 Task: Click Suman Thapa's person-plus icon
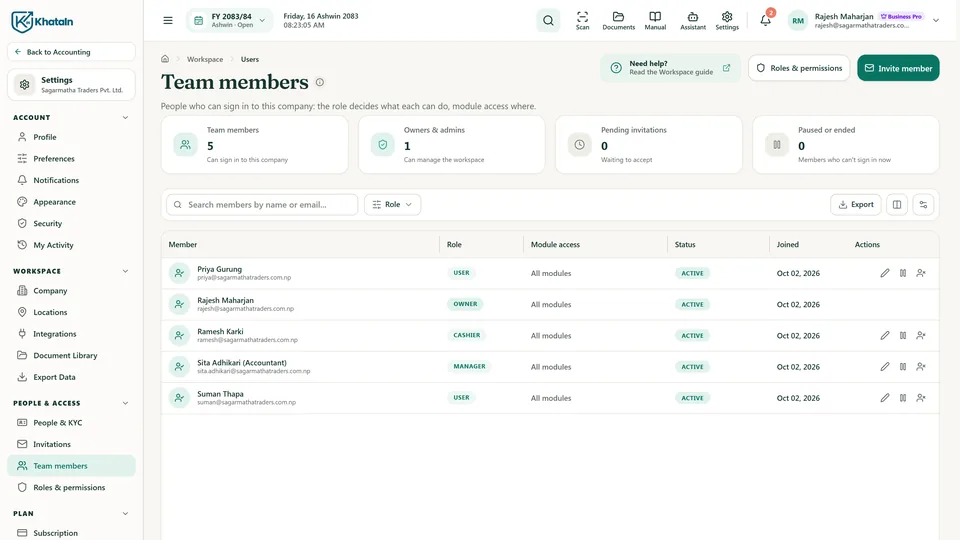(921, 398)
